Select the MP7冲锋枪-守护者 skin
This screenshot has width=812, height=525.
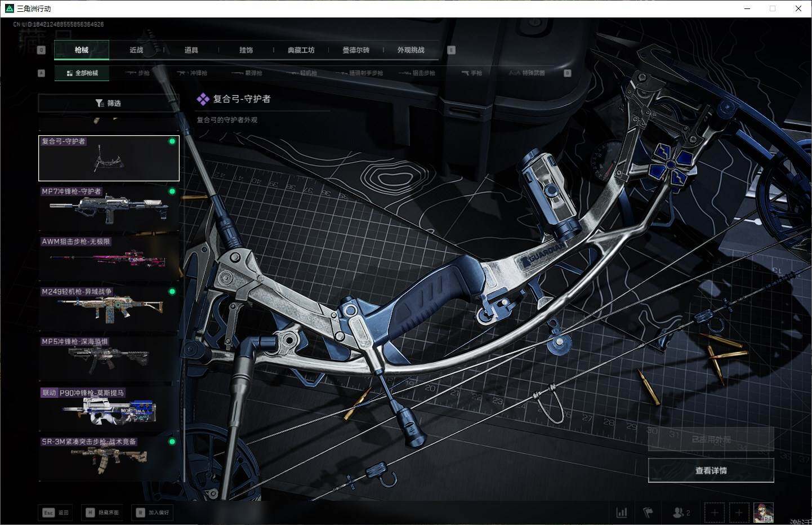109,208
